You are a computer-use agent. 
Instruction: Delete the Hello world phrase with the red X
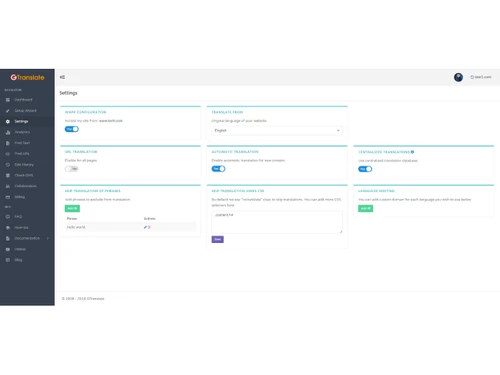click(149, 227)
